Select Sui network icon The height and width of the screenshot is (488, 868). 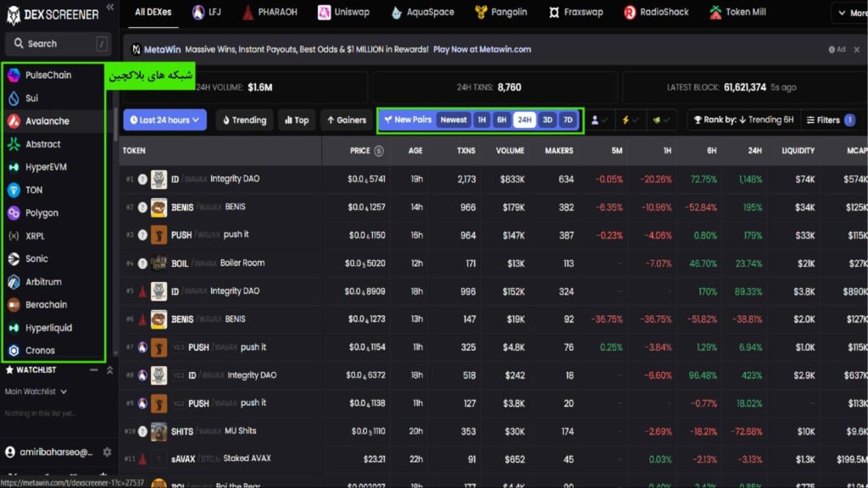click(14, 98)
